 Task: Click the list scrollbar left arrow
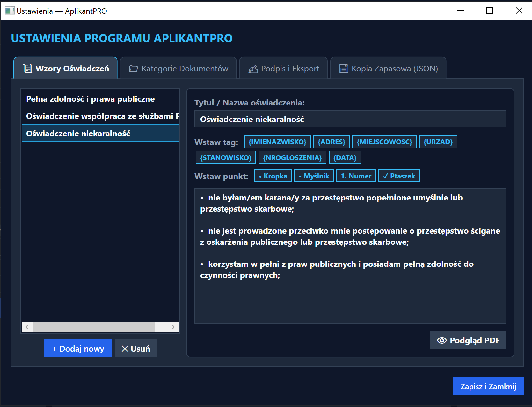point(27,327)
